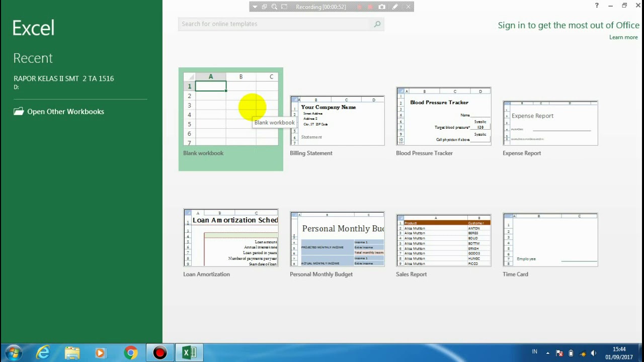Choose the Time Card template thumbnail
Viewport: 644px width, 362px height.
click(x=550, y=240)
